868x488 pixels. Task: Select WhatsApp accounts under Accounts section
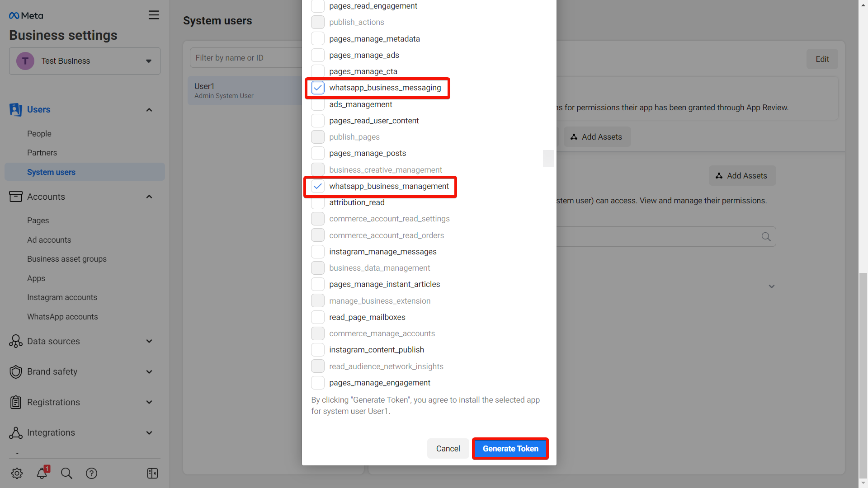coord(62,316)
